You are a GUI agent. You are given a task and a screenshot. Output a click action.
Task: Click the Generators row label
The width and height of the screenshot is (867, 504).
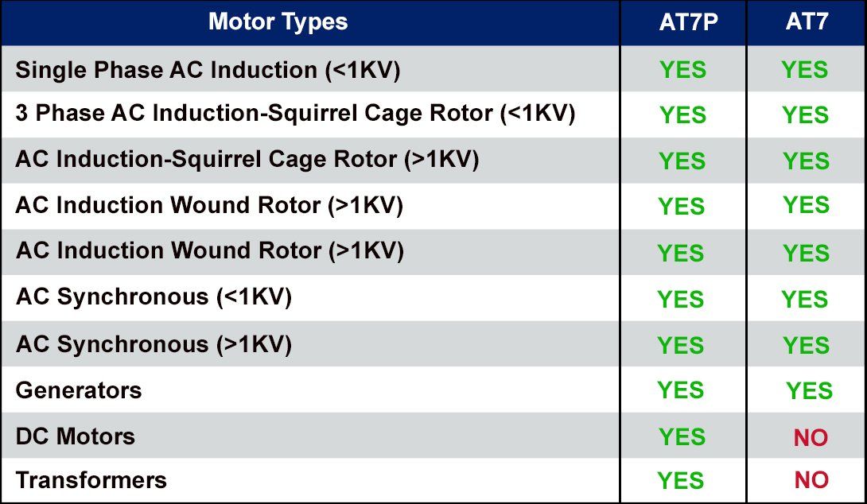click(x=79, y=390)
